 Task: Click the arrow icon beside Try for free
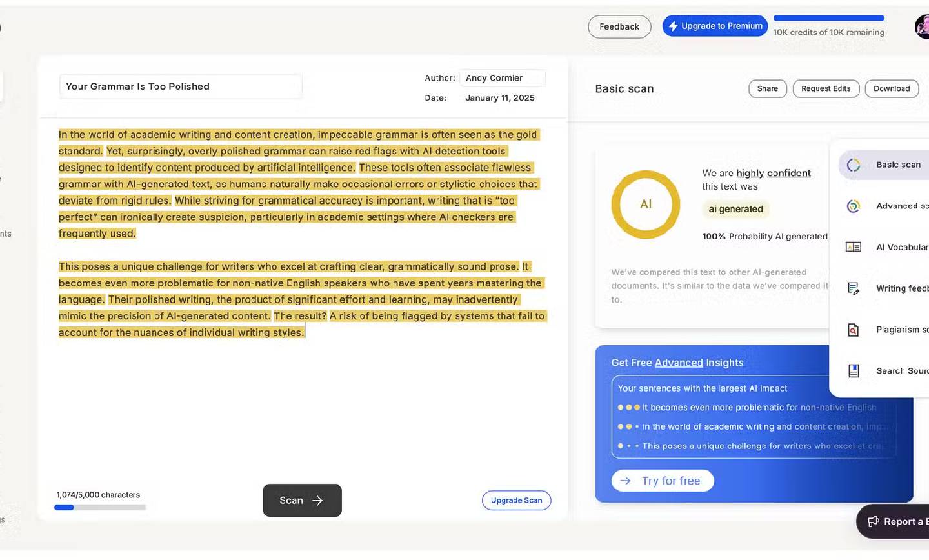click(x=625, y=481)
